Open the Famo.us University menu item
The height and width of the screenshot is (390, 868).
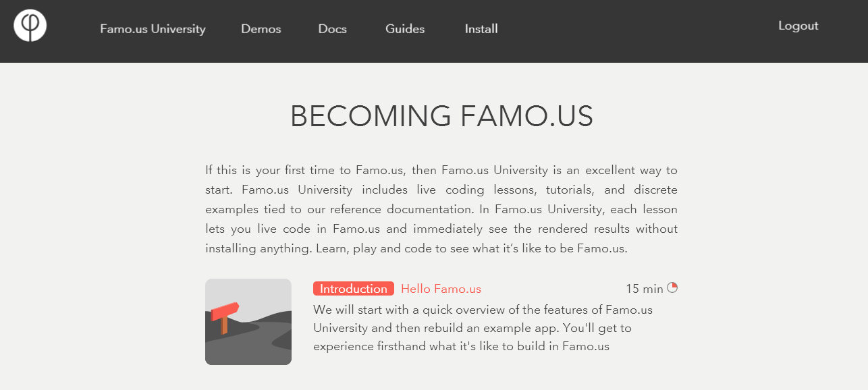[x=153, y=29]
